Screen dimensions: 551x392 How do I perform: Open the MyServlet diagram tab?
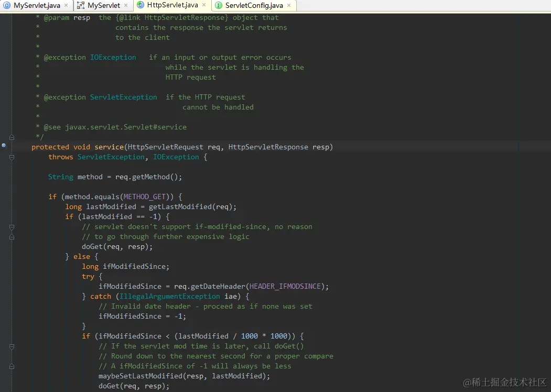click(x=103, y=5)
